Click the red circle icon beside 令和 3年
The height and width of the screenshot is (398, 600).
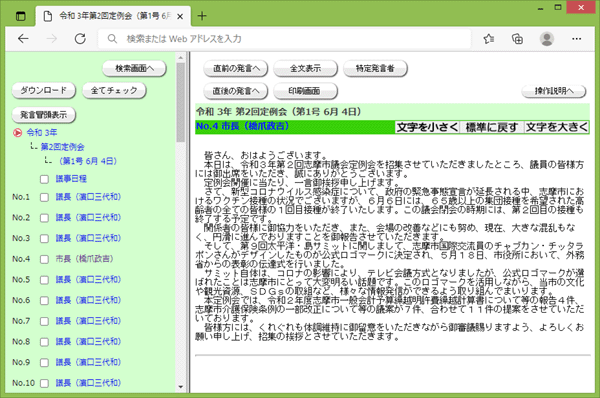[17, 133]
